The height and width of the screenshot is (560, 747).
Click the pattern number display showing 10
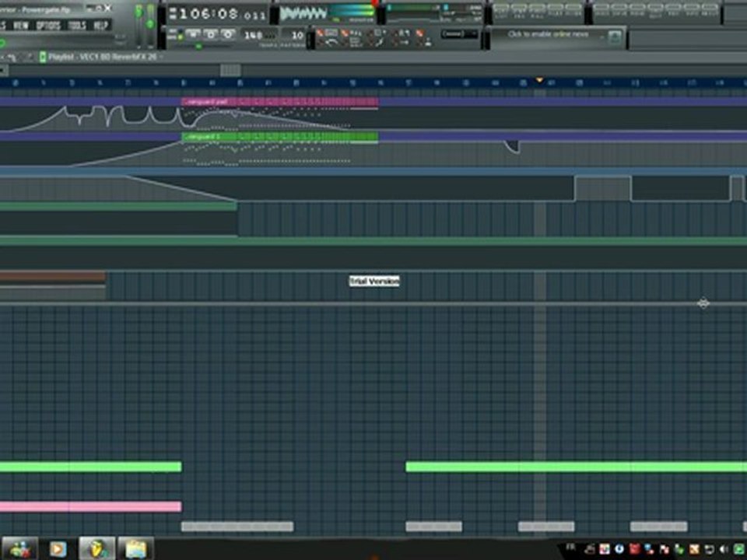coord(293,35)
